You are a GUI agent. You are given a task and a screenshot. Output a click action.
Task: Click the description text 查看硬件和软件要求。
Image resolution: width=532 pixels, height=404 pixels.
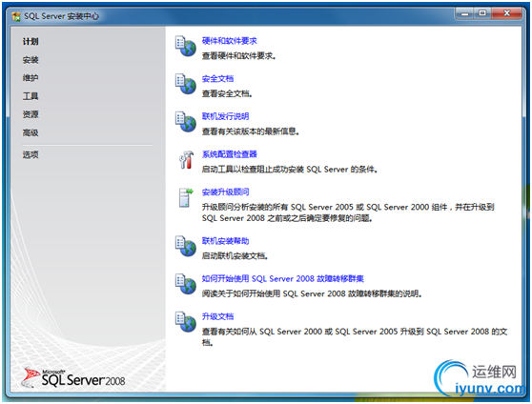(x=239, y=56)
